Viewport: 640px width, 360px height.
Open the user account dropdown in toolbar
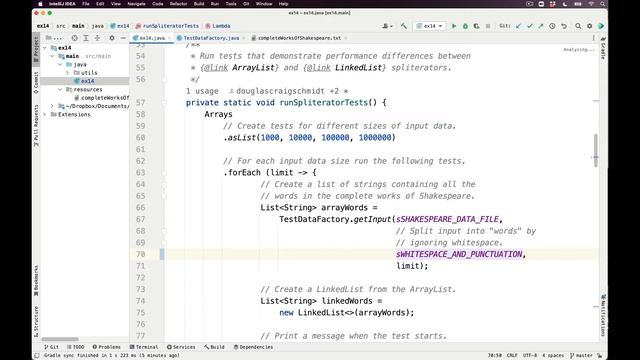(387, 26)
